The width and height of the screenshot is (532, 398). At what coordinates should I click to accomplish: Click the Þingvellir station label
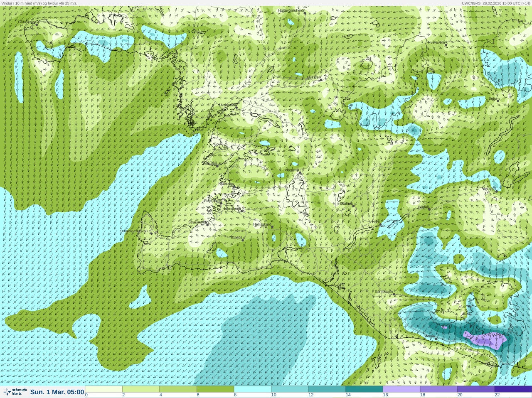(292, 170)
